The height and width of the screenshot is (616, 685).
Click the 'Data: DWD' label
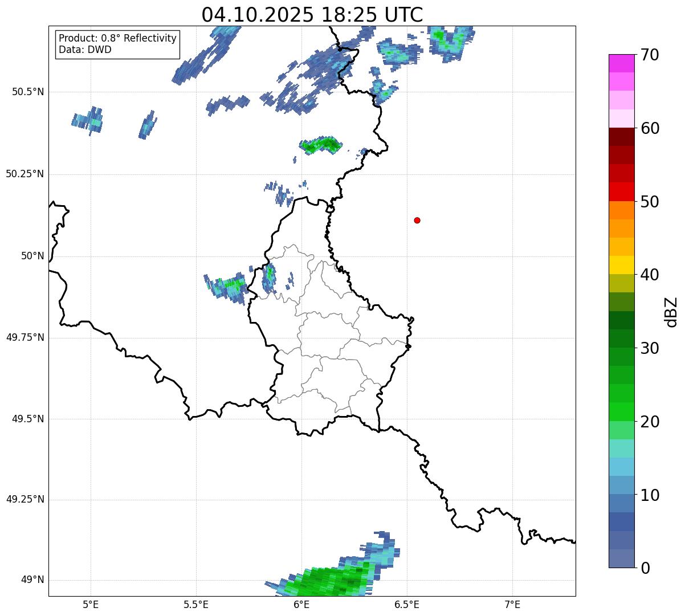(x=85, y=50)
